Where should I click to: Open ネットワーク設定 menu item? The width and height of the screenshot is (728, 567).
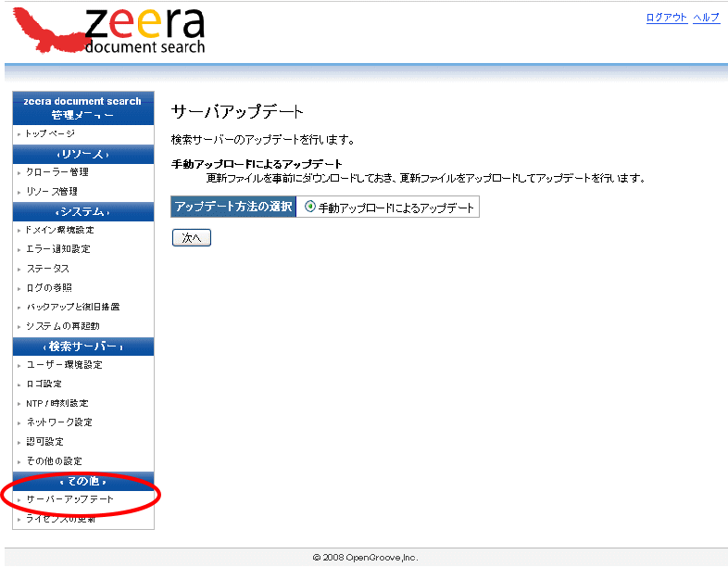pos(59,422)
